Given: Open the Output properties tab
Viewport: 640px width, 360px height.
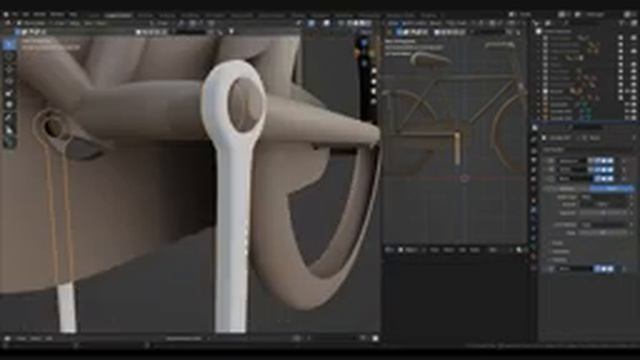Looking at the screenshot, I should pos(534,160).
